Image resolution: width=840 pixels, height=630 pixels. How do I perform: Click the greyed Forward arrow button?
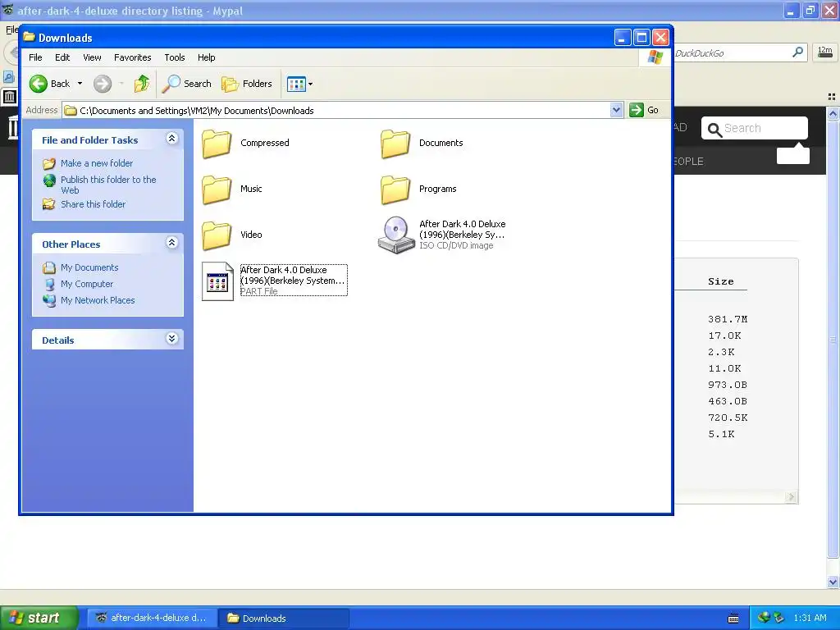pos(103,84)
